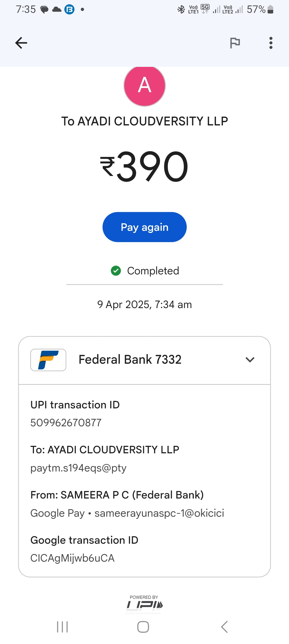This screenshot has width=289, height=644.
Task: Tap the sender UPI ID sameerayunaspc-1@okicici
Action: pyautogui.click(x=159, y=513)
